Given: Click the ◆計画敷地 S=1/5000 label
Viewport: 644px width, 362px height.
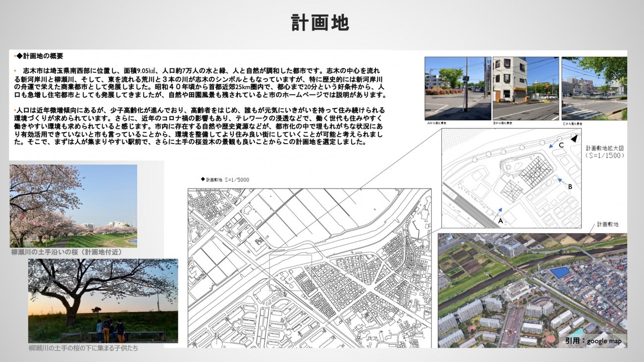Looking at the screenshot, I should pyautogui.click(x=224, y=180).
